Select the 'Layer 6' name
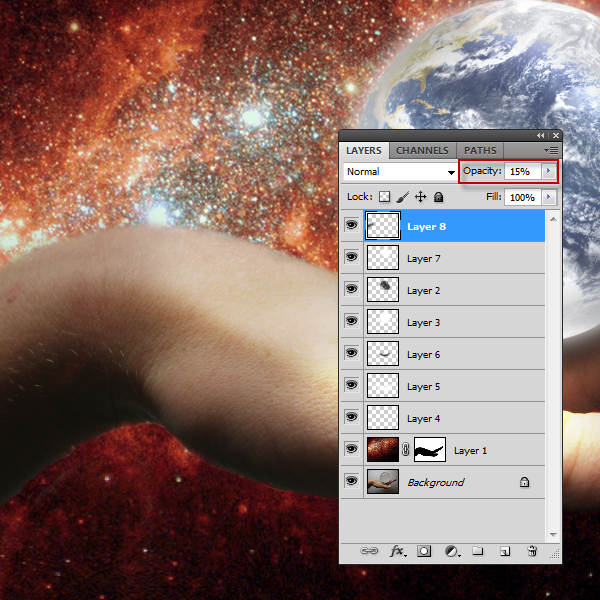The width and height of the screenshot is (600, 600). point(424,354)
